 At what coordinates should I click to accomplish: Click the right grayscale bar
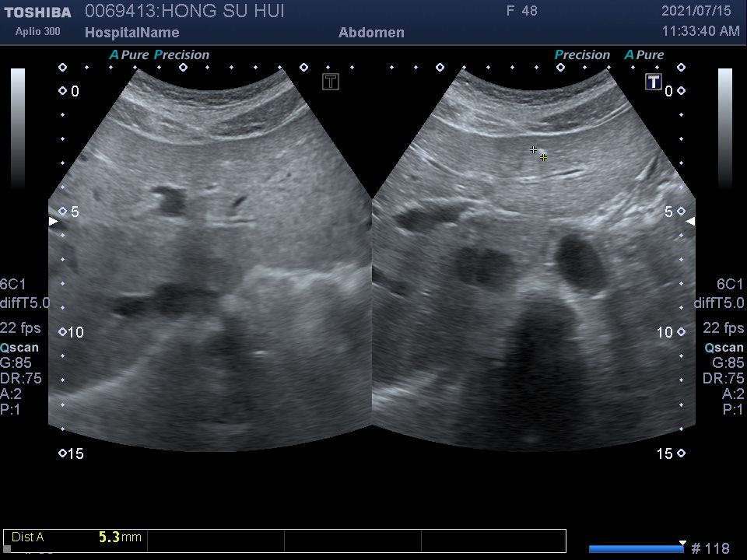pyautogui.click(x=724, y=128)
